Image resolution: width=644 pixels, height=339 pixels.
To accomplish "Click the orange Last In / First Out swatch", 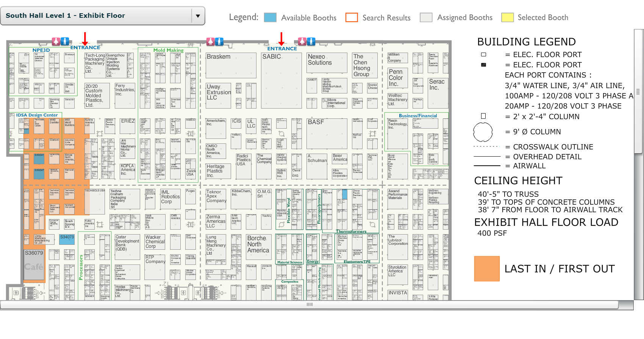I will (487, 269).
